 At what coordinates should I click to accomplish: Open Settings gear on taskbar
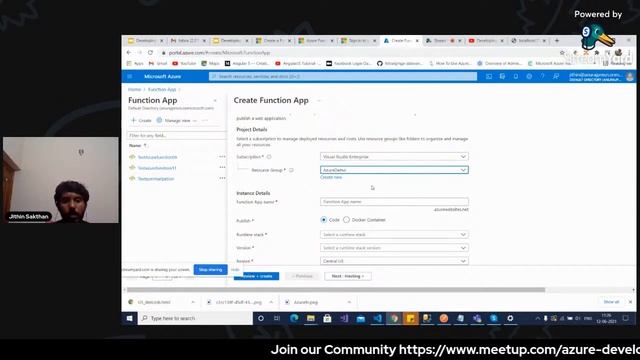(510, 318)
